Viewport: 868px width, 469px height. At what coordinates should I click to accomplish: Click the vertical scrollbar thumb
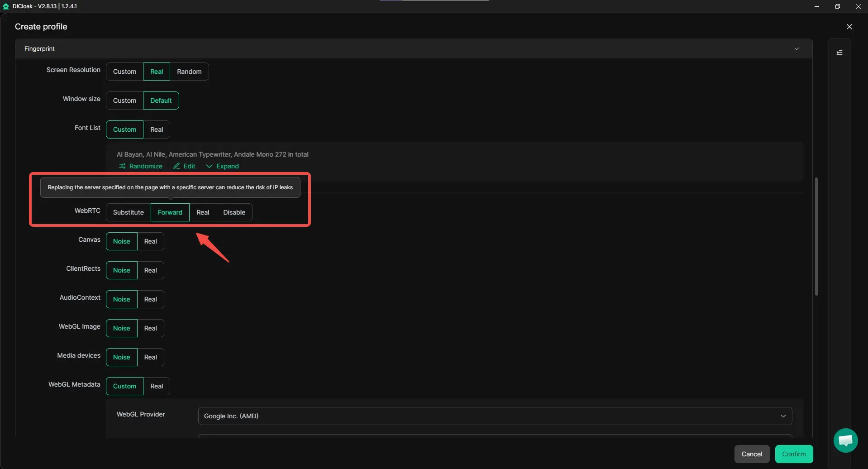[x=816, y=236]
